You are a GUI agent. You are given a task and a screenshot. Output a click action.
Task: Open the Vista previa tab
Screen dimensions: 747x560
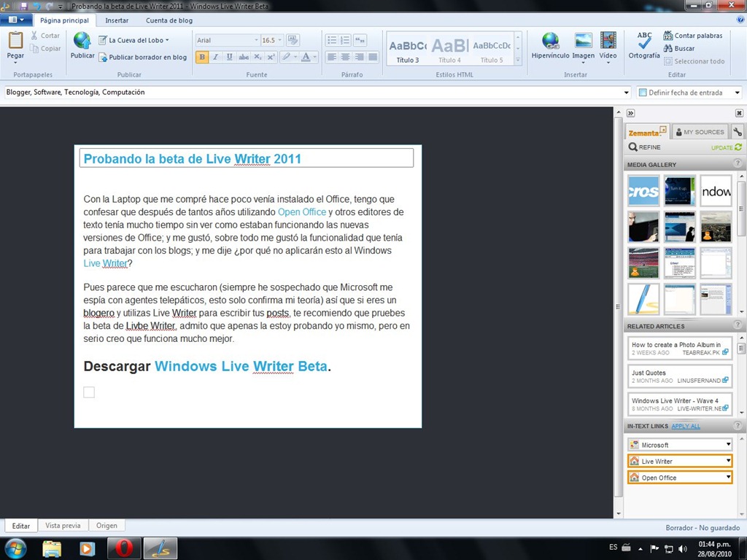point(63,525)
